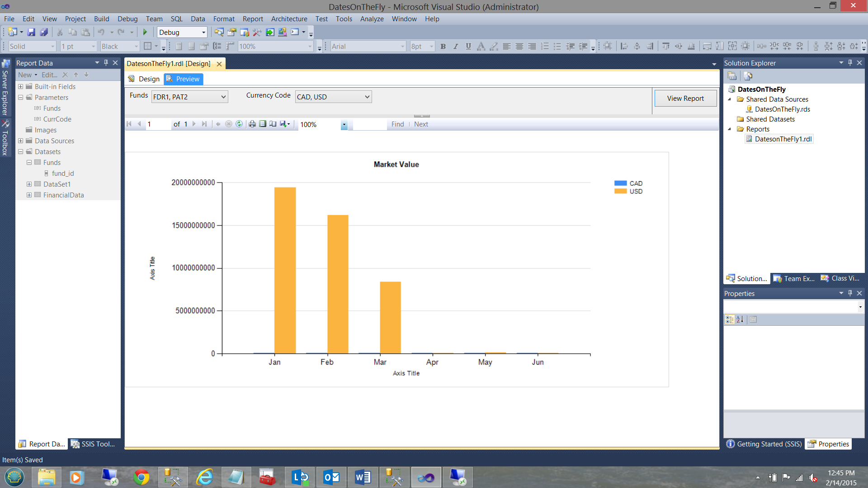The width and height of the screenshot is (868, 488).
Task: Click the green Start Debugging arrow
Action: [x=145, y=32]
